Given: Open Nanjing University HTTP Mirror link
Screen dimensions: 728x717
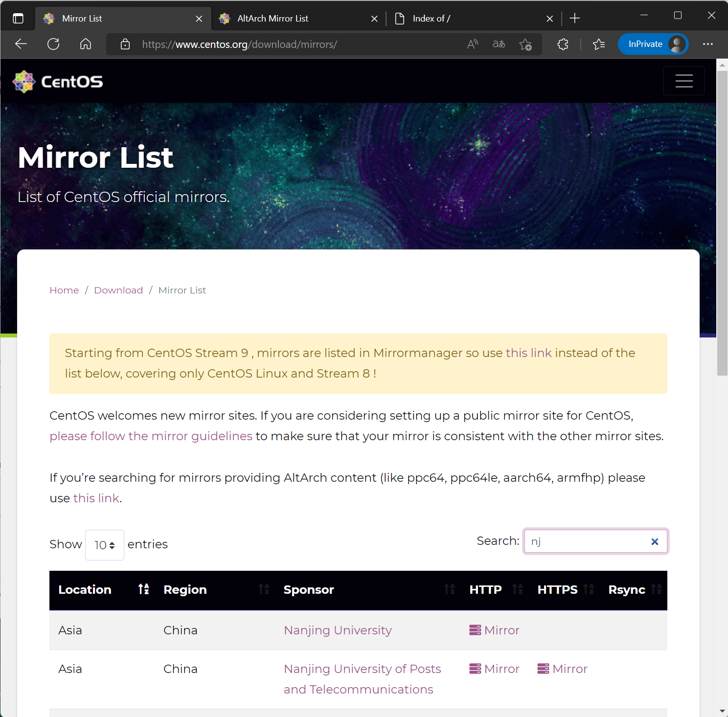Looking at the screenshot, I should (494, 630).
